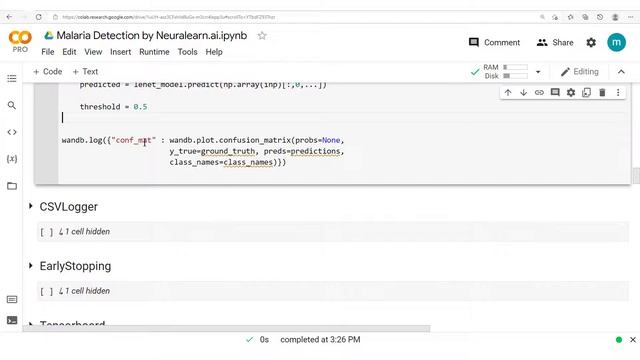Image resolution: width=640 pixels, height=360 pixels.
Task: Collapse the header with the chevron up
Action: click(x=621, y=72)
